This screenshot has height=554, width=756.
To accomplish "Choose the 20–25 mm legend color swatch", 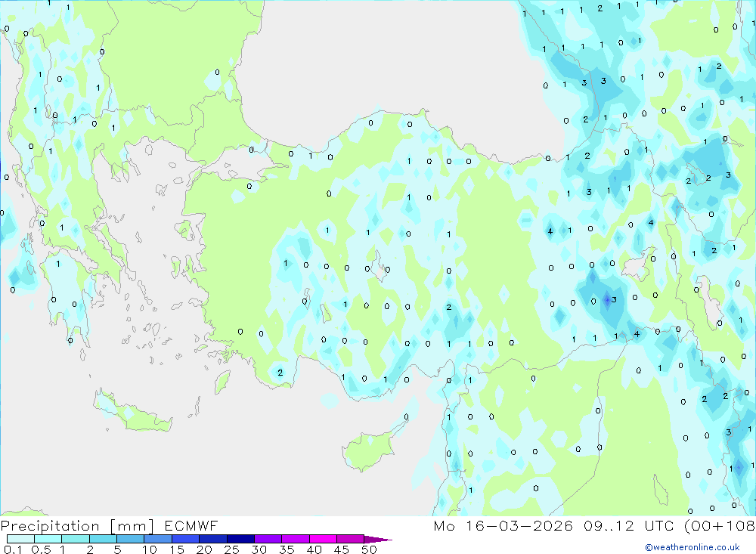I will [213, 539].
